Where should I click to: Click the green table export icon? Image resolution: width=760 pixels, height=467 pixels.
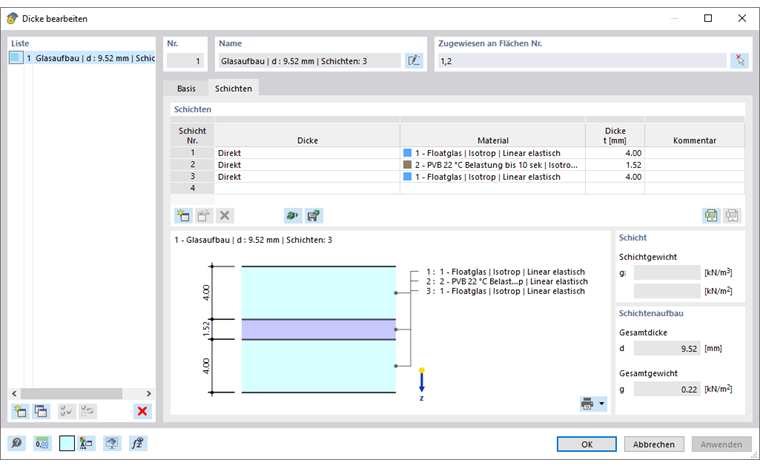pos(711,215)
